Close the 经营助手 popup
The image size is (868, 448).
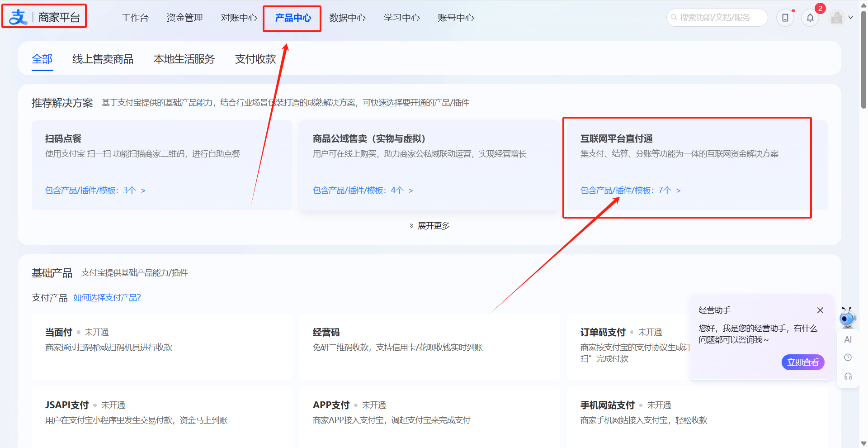coord(820,310)
